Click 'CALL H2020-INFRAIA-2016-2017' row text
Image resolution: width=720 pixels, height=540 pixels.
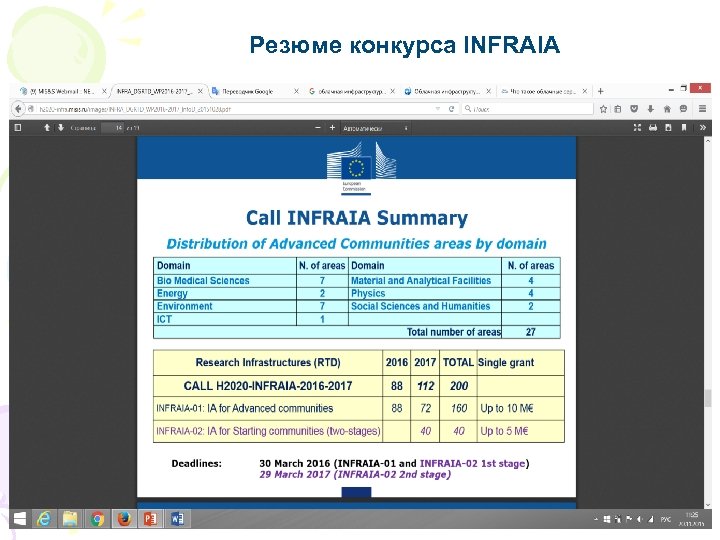click(268, 386)
